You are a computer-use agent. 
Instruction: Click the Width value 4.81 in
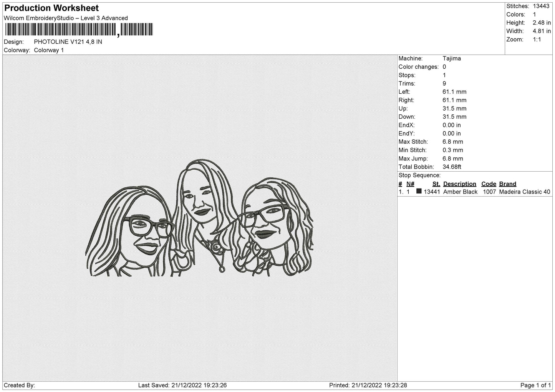(x=542, y=31)
